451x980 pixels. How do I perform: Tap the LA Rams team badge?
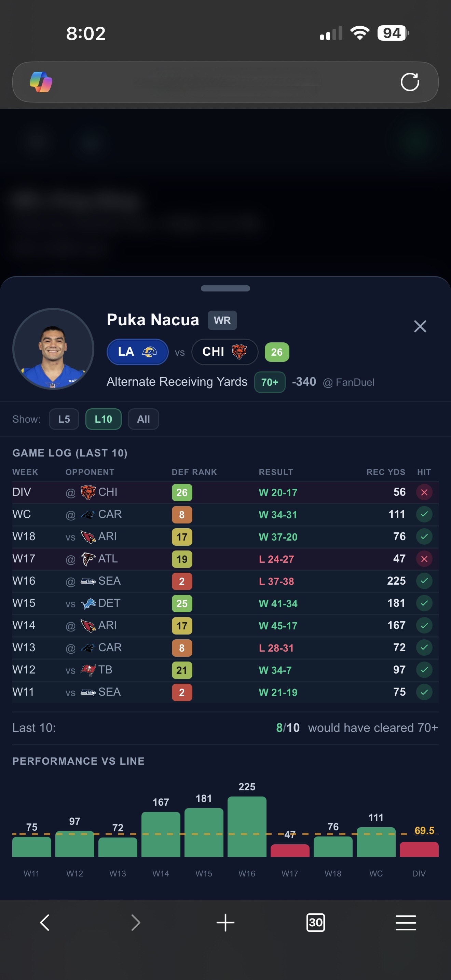(137, 352)
